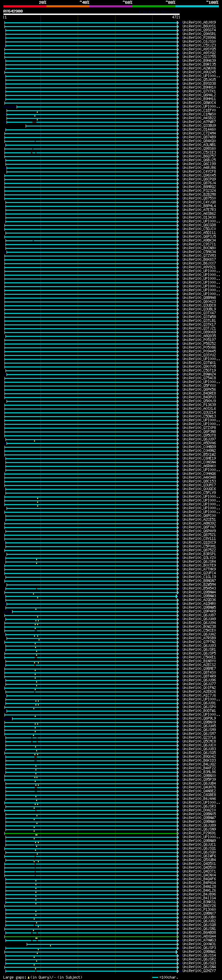This screenshot has height=980, width=222.
Task: Select the UniRef100_Q6IWF6 label
Action: [199, 856]
